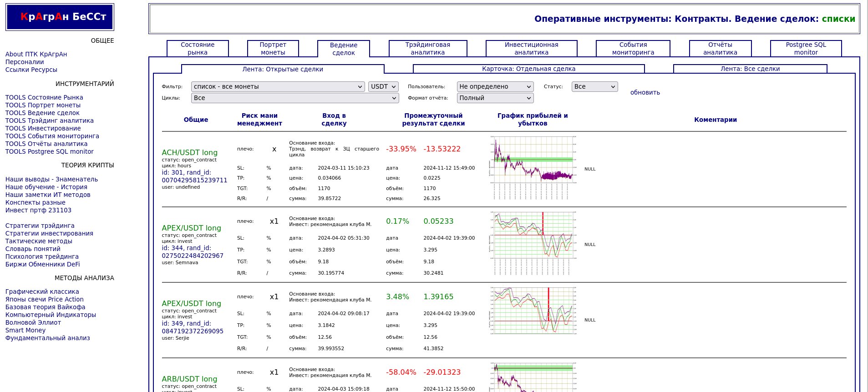Switch to Карточка: Отдельная сделка tab
Screen dimensions: 868x392
coord(528,69)
